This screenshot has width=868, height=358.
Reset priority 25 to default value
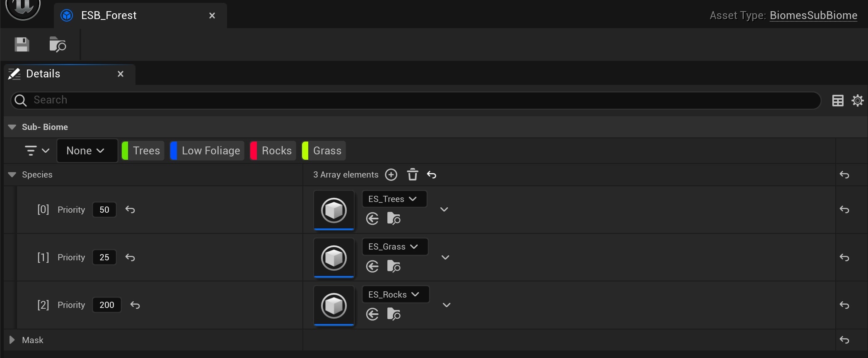(130, 257)
